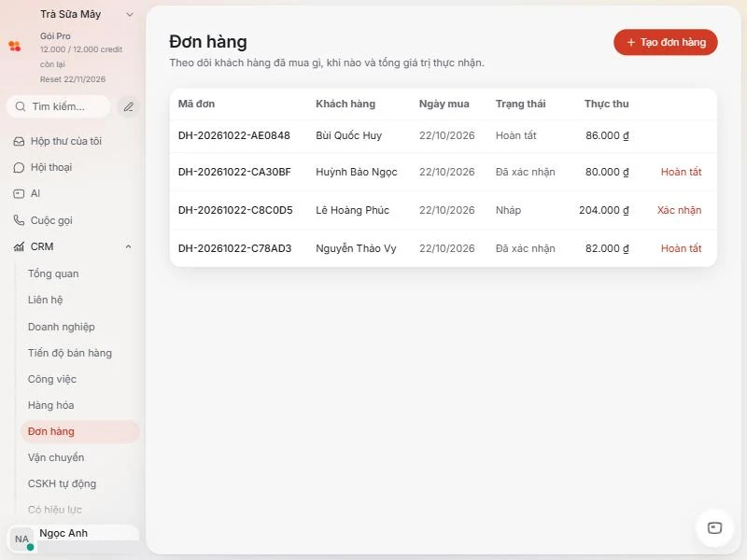Click the Hộp thư của tôi inbox icon
Screen dimensions: 747x560
click(x=19, y=142)
